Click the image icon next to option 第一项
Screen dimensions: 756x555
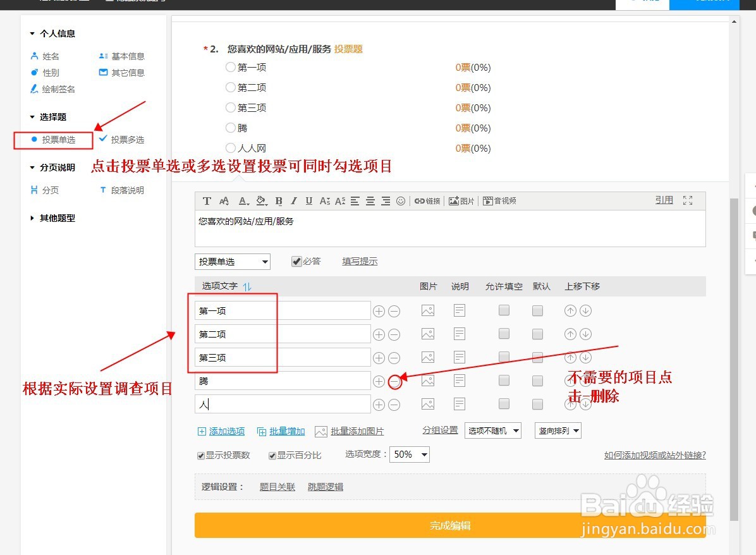point(428,310)
